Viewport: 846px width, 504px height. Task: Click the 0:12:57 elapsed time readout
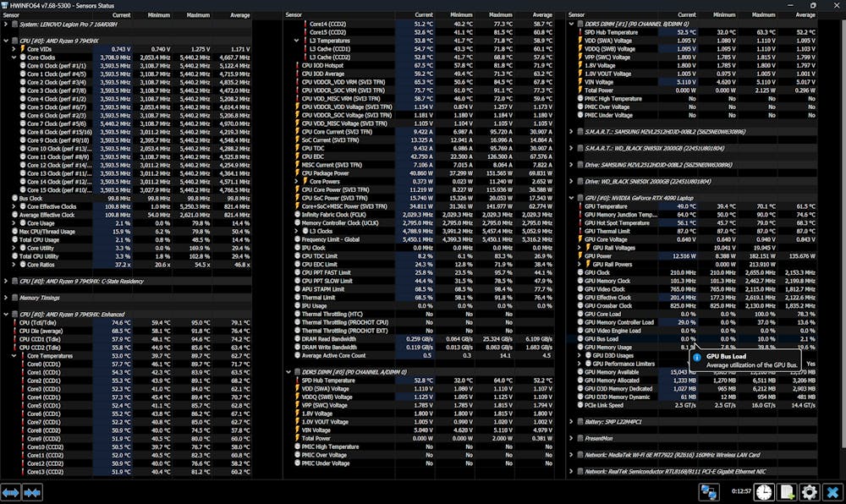741,491
